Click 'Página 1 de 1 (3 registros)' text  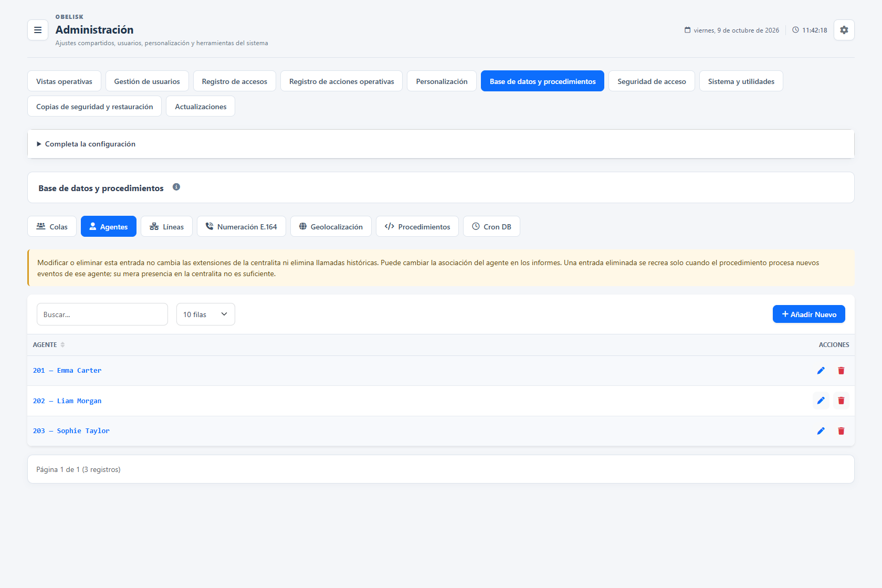point(78,469)
